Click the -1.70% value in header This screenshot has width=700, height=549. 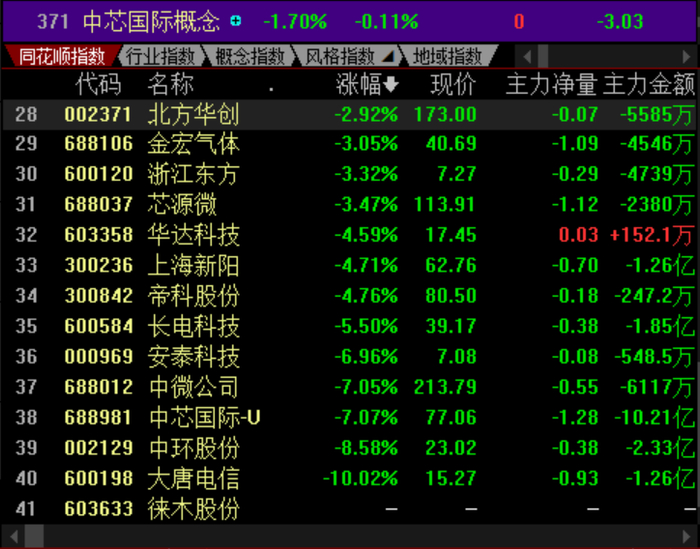click(x=295, y=21)
